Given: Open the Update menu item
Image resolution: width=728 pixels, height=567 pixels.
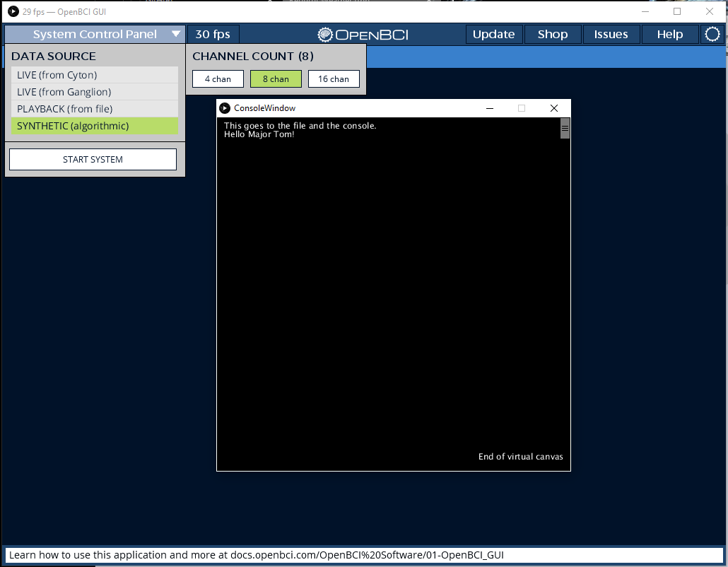Looking at the screenshot, I should [x=494, y=33].
